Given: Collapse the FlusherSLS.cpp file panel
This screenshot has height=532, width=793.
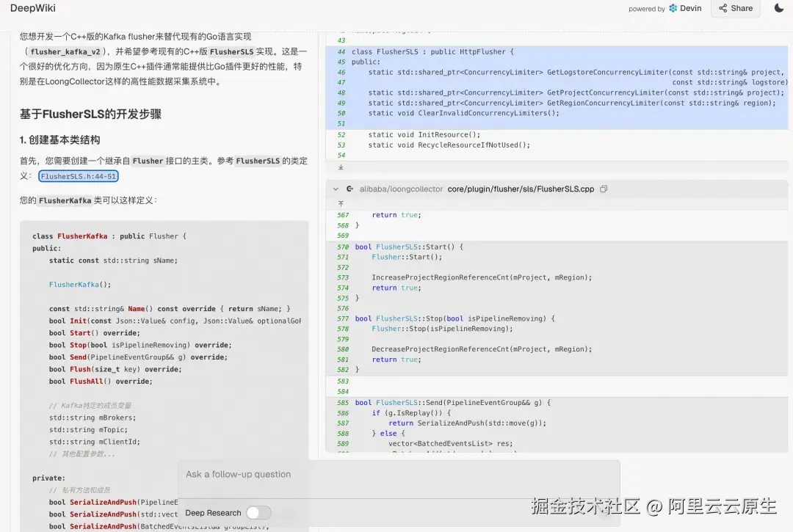Looking at the screenshot, I should pyautogui.click(x=336, y=189).
